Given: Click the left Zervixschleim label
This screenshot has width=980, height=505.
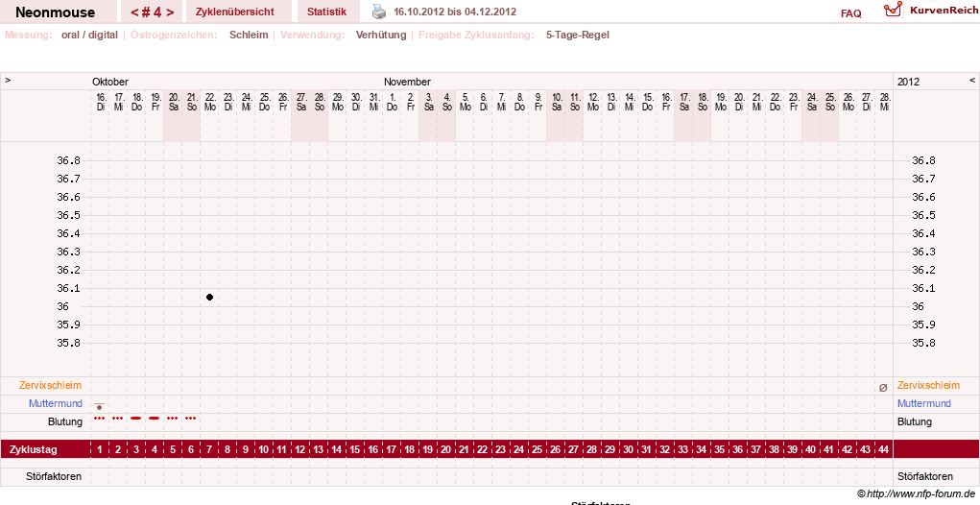Looking at the screenshot, I should (51, 385).
